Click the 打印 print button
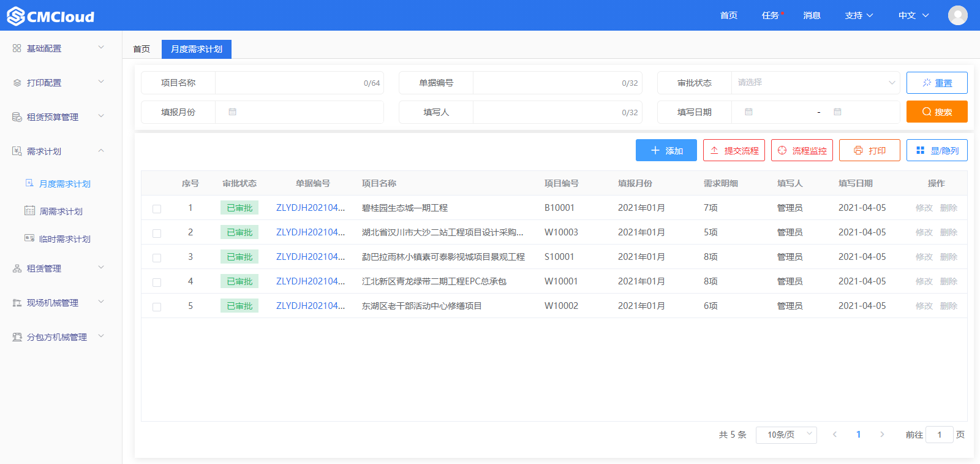The height and width of the screenshot is (464, 980). (x=870, y=150)
